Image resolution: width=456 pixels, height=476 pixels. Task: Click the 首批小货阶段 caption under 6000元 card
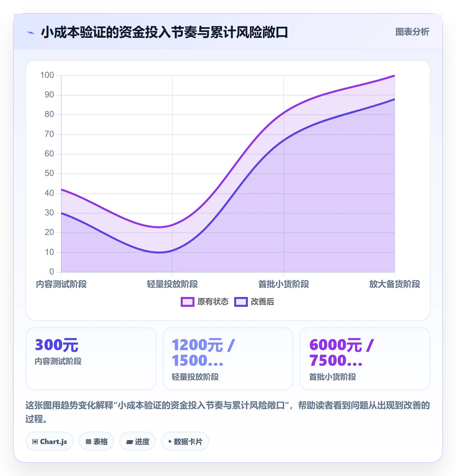pos(333,377)
